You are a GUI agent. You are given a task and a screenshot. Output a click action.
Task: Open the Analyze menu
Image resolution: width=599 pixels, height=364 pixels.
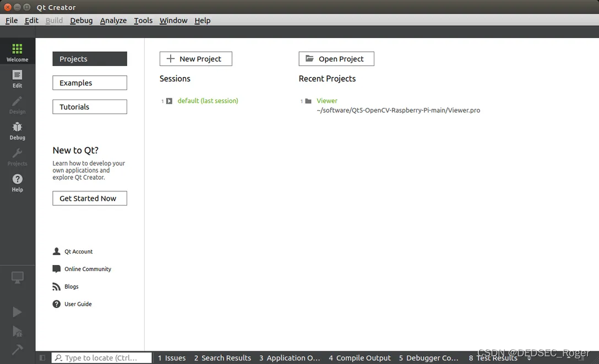[x=113, y=20]
